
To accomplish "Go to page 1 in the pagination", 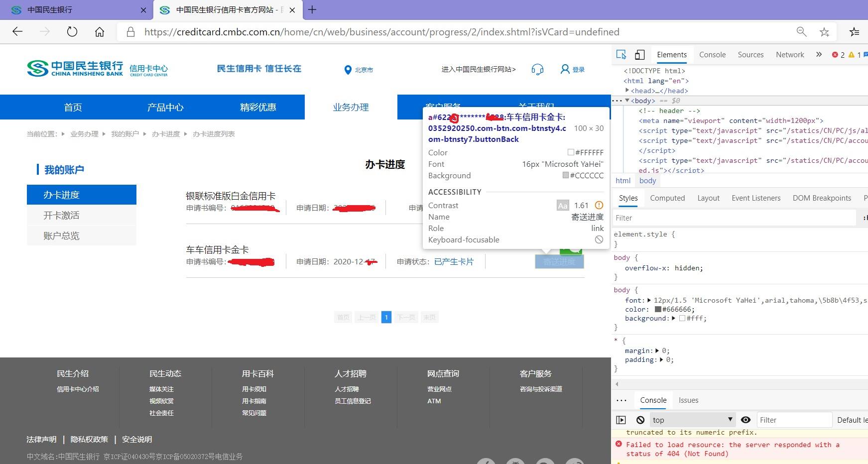I will (x=386, y=317).
